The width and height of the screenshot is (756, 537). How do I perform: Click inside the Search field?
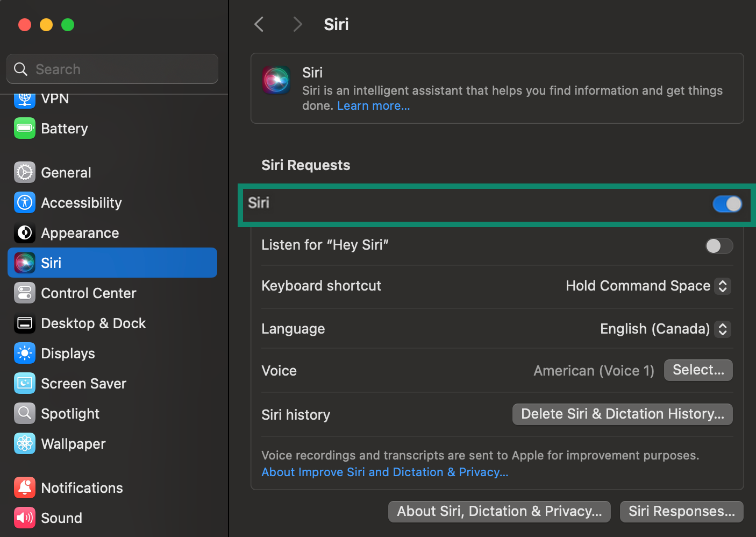click(x=112, y=69)
